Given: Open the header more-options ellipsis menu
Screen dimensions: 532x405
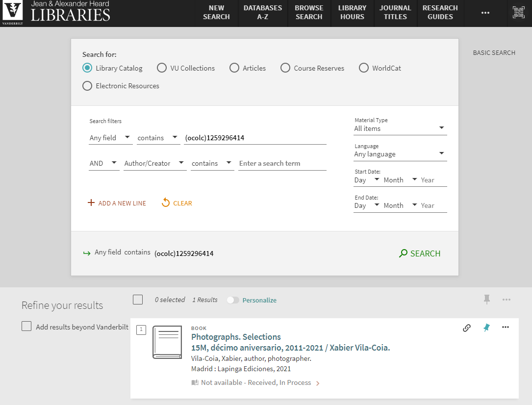Looking at the screenshot, I should [485, 13].
